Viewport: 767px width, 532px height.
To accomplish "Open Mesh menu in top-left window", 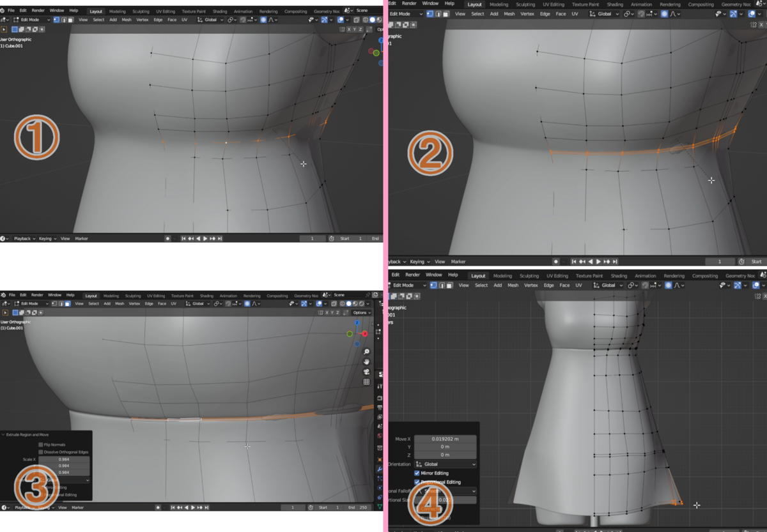I will (127, 20).
